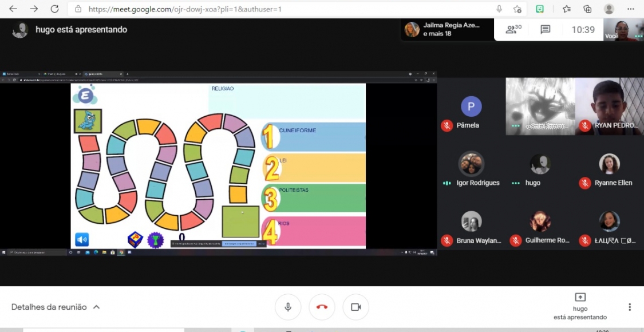This screenshot has height=332, width=644.
Task: Open the participants list icon
Action: [x=513, y=29]
